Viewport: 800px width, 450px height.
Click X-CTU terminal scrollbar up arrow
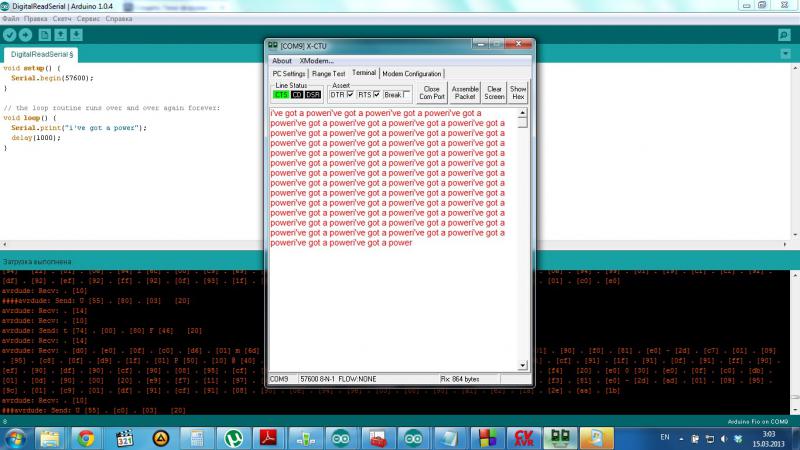(x=522, y=113)
